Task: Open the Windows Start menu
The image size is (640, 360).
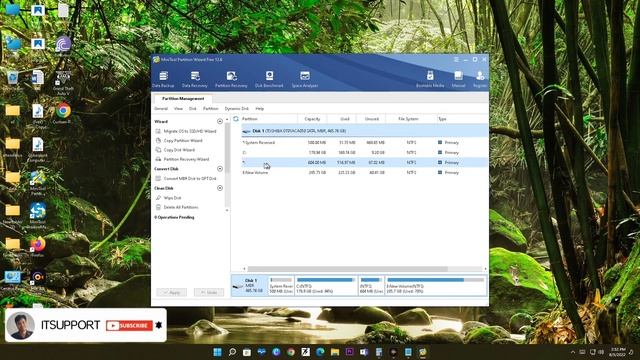Action: tap(218, 352)
